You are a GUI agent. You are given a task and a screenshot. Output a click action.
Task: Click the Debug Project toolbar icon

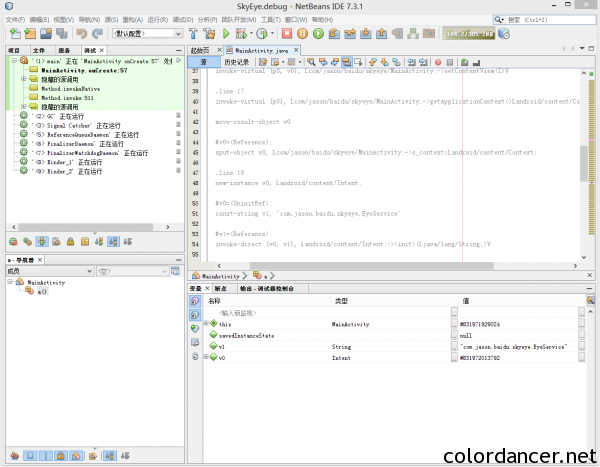241,34
